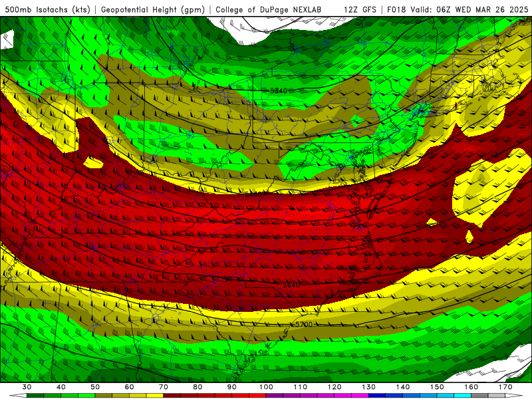532x399 pixels.
Task: Select the bright red swatch left of 100
Action: coord(257,395)
